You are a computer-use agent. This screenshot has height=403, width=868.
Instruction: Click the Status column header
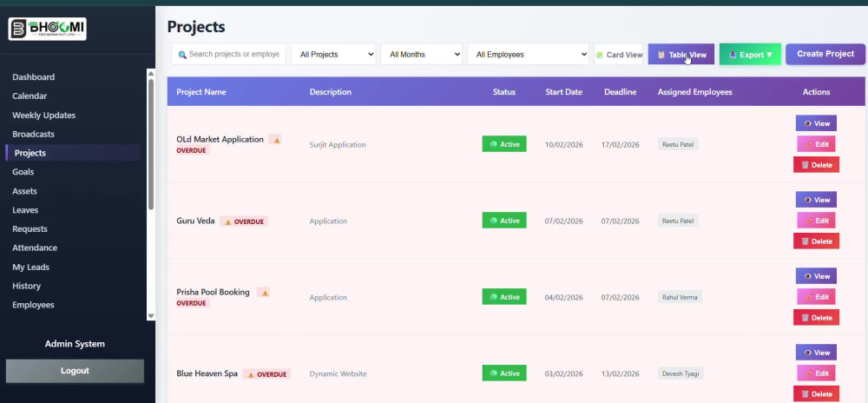coord(504,92)
